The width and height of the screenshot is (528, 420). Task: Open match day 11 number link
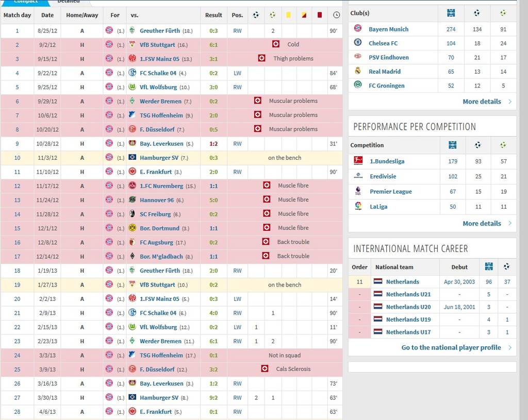[17, 172]
